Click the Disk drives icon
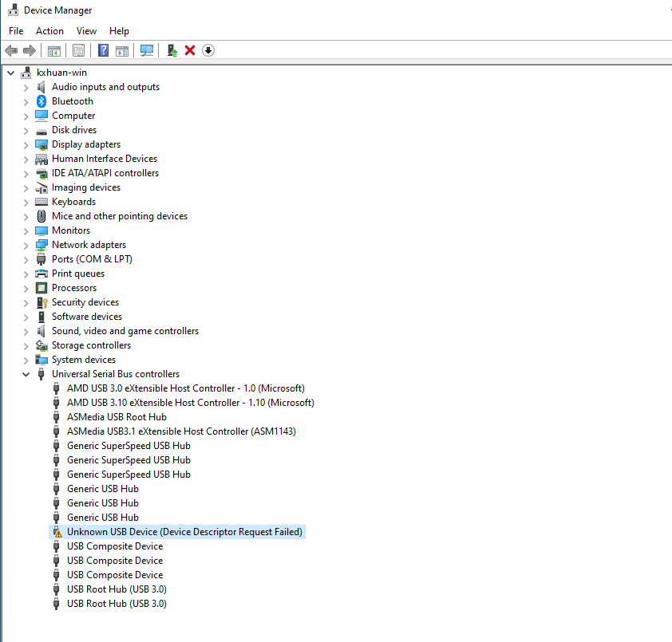Viewport: 672px width, 642px height. [x=42, y=131]
